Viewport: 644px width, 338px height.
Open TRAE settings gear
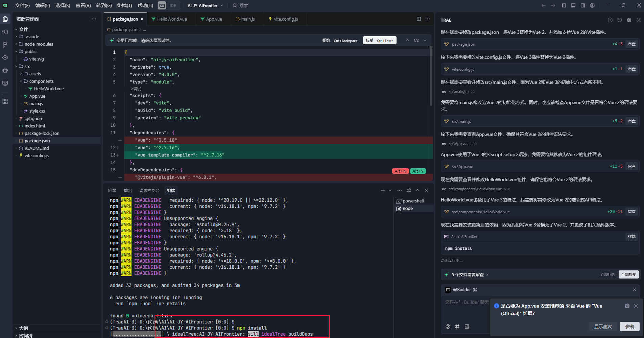629,20
